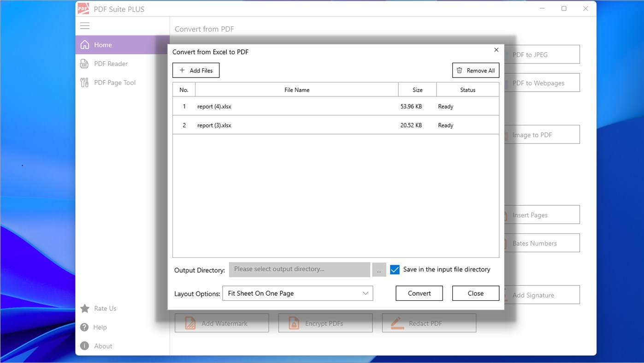Close the Excel conversion dialog
This screenshot has height=363, width=644.
(x=496, y=50)
